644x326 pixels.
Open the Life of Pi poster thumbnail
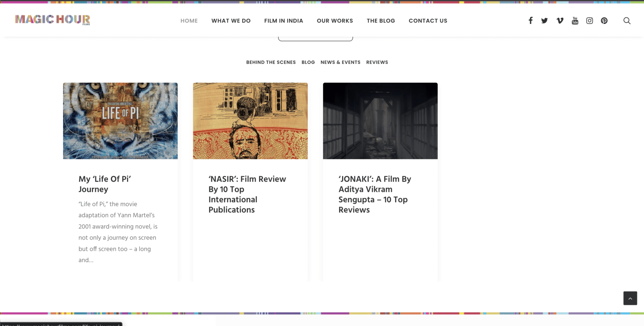(120, 121)
